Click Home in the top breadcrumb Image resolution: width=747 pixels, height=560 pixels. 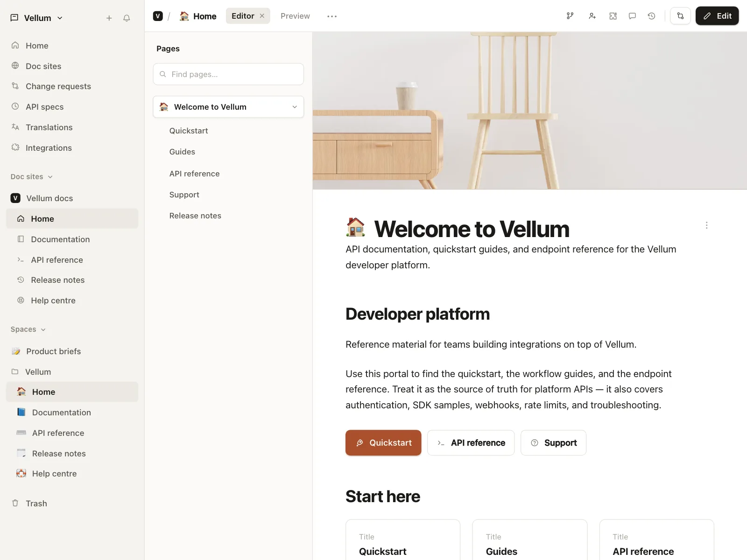[198, 16]
